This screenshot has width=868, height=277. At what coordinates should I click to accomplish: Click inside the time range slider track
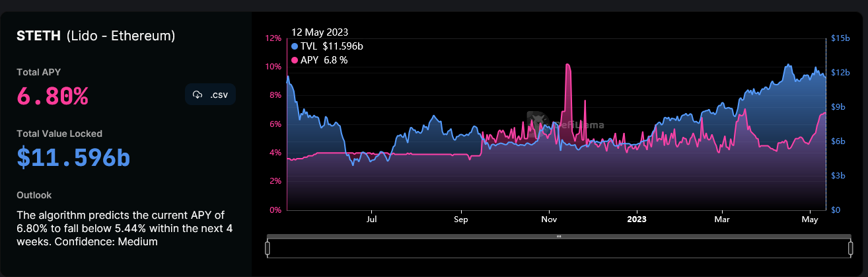coord(559,248)
